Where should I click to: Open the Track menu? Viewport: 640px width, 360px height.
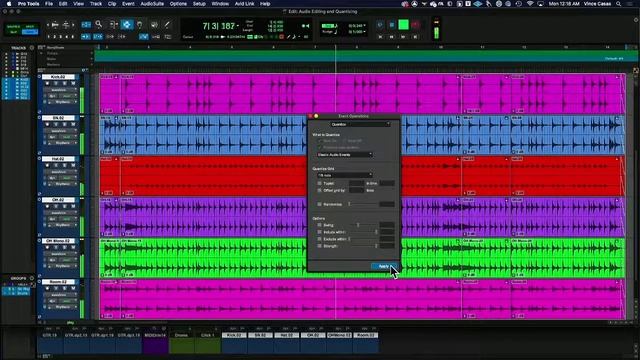pos(96,4)
